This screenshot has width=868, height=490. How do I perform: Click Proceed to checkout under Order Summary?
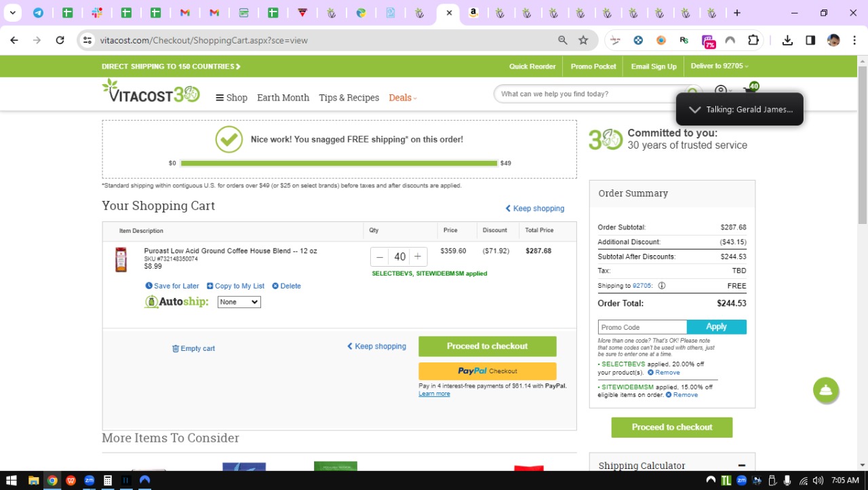[672, 427]
